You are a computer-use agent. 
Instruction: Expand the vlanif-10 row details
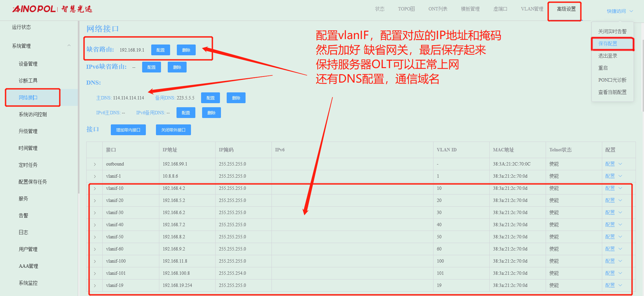[x=95, y=188]
